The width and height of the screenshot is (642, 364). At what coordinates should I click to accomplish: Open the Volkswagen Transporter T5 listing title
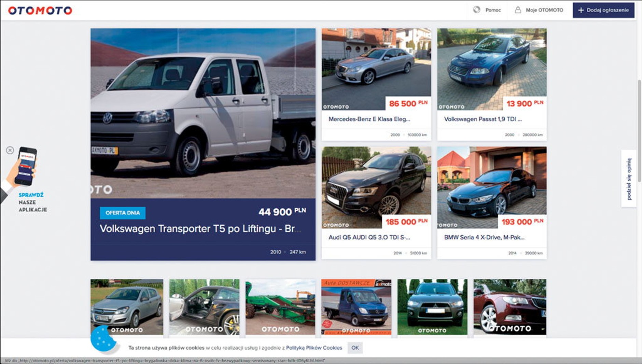tap(200, 228)
